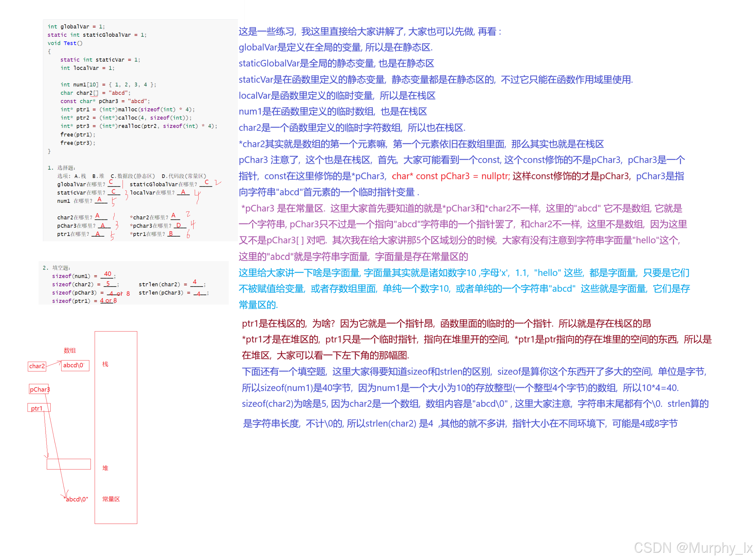Click the 1. 选择题 heading
754x560 pixels.
coord(61,168)
